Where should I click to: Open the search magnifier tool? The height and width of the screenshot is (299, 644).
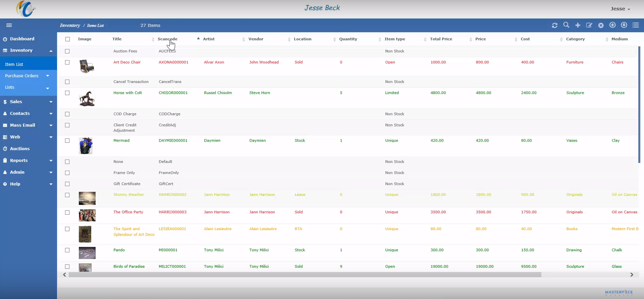(566, 25)
